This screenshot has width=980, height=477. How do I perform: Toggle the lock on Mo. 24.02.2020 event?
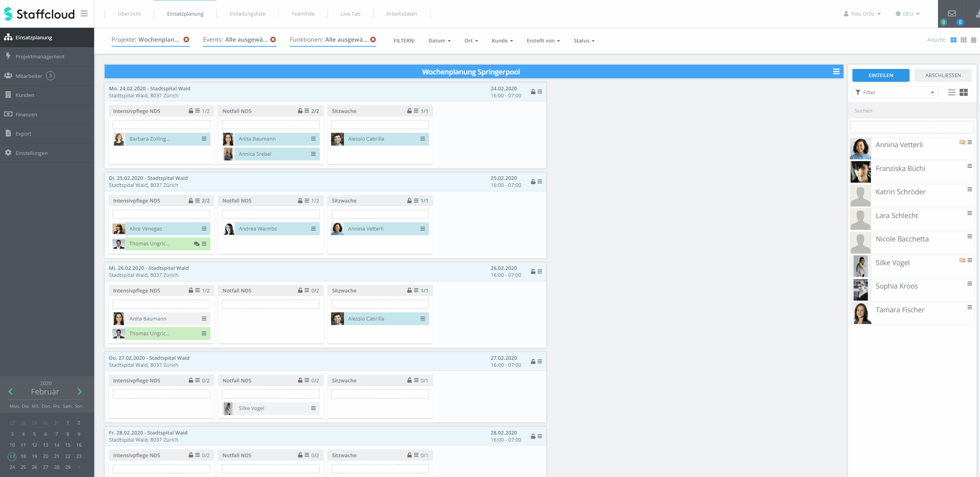pyautogui.click(x=533, y=92)
